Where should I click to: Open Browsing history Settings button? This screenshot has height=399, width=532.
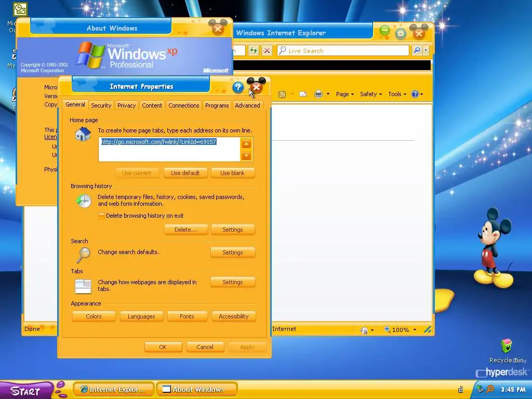pos(232,230)
